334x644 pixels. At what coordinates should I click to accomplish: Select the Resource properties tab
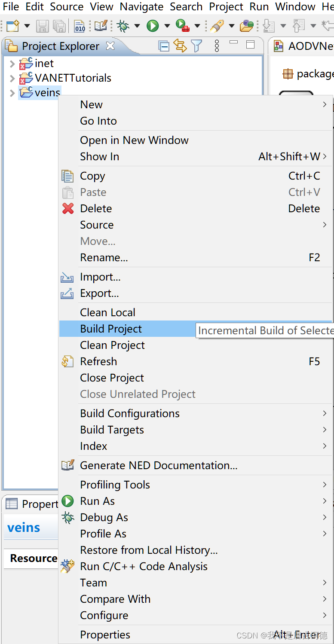[34, 558]
